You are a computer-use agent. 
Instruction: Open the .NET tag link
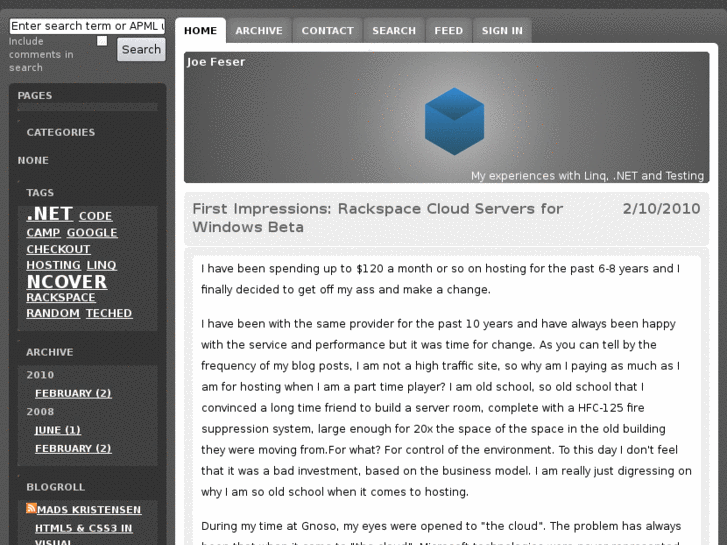click(x=50, y=214)
